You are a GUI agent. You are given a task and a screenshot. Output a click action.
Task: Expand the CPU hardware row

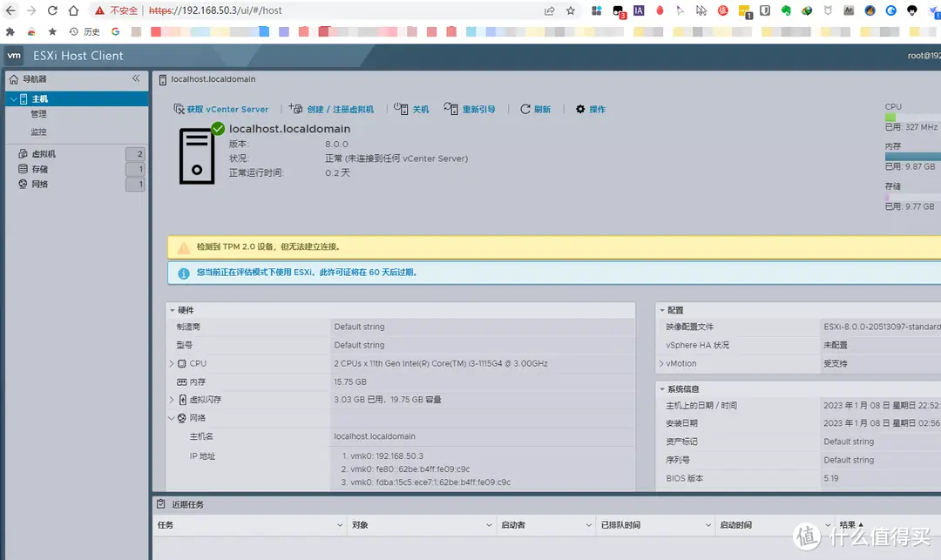coord(172,363)
